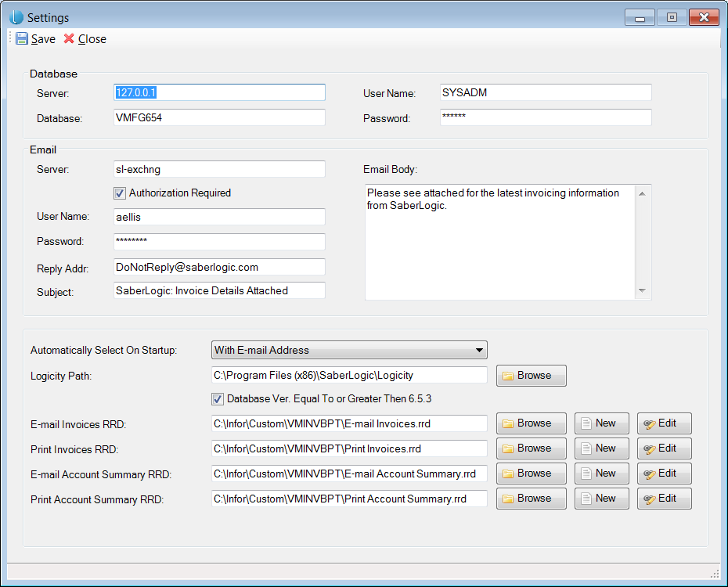Edit the Print Account Summary RRD
Screen dimensions: 728x587
click(664, 499)
